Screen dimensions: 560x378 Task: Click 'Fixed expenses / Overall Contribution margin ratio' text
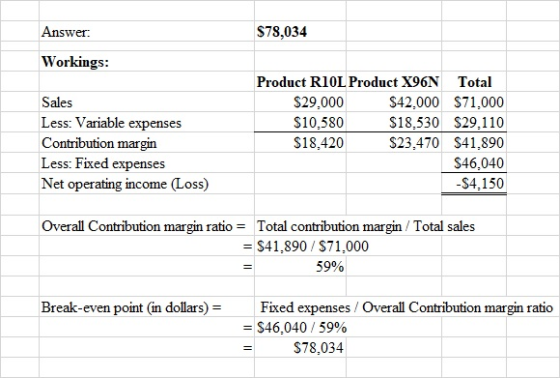tap(407, 308)
